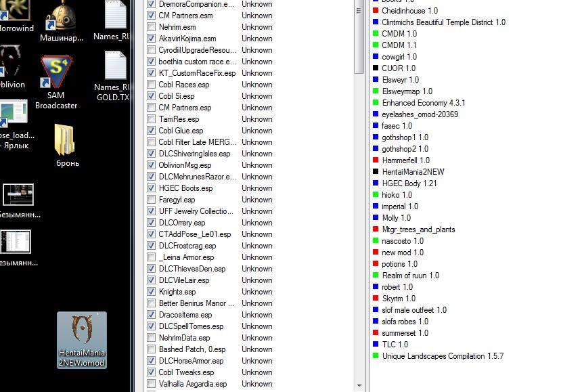Disable the DLCShiveringIsles.esp checkbox

point(152,154)
